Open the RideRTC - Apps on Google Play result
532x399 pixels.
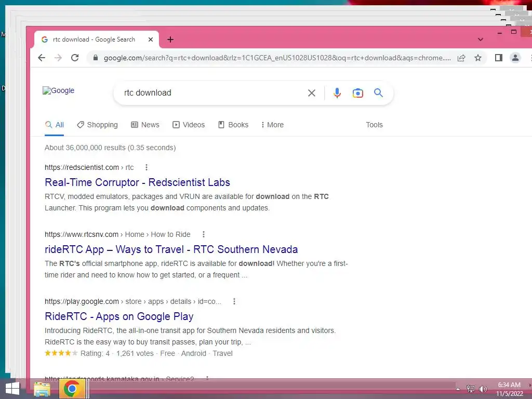pos(119,316)
